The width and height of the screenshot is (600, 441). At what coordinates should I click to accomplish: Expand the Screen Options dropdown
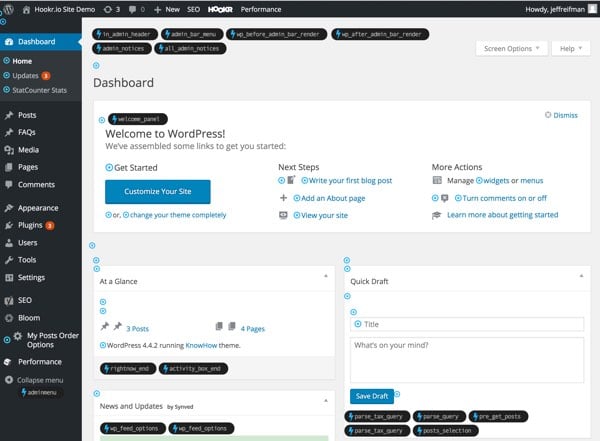tap(512, 49)
